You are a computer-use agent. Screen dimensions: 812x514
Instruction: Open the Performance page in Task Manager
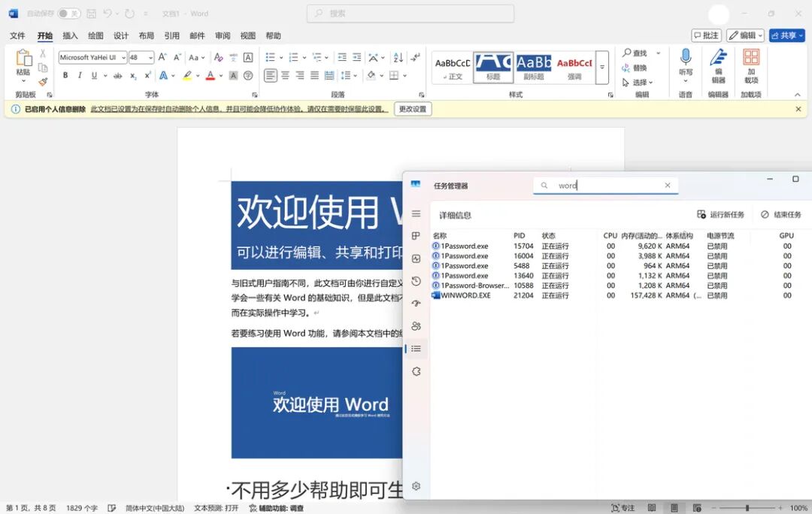pyautogui.click(x=417, y=259)
